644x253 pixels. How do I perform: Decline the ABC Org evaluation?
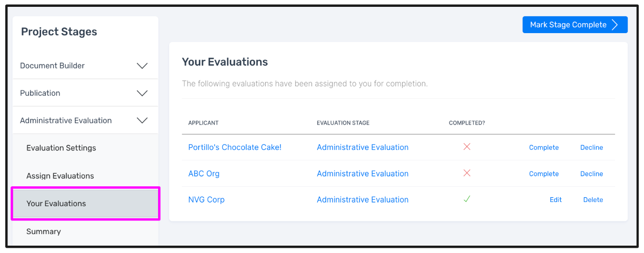(x=591, y=174)
